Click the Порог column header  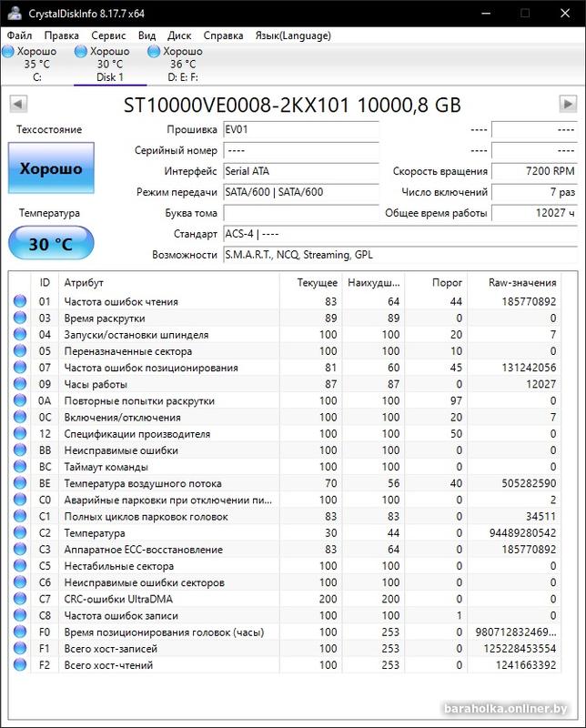coord(436,283)
